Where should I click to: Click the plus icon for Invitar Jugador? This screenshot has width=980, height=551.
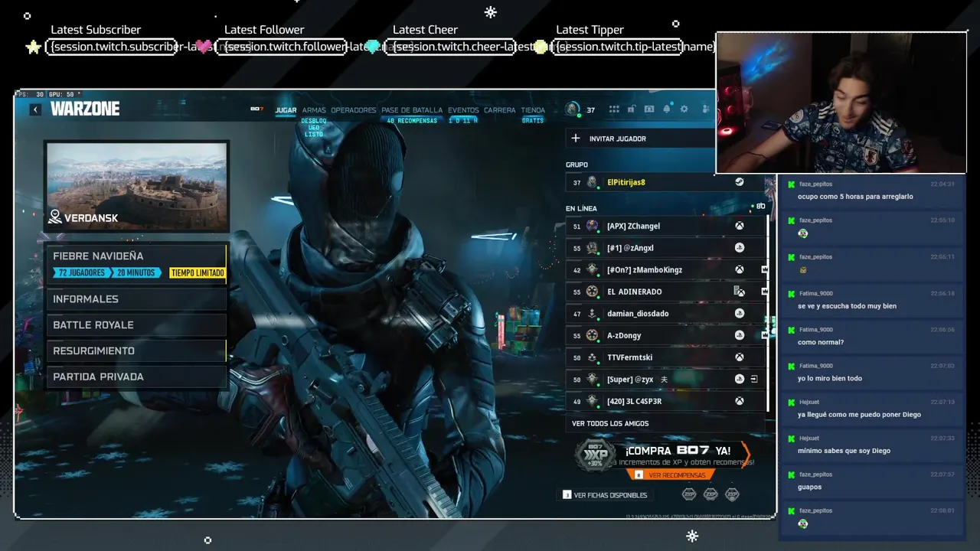576,139
